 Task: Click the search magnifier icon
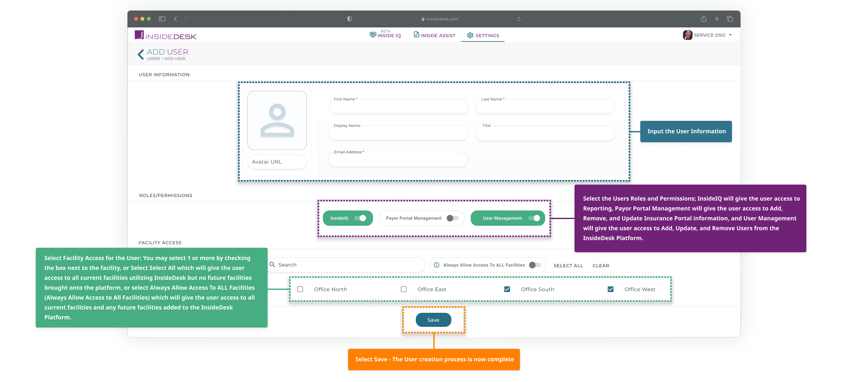tap(273, 265)
